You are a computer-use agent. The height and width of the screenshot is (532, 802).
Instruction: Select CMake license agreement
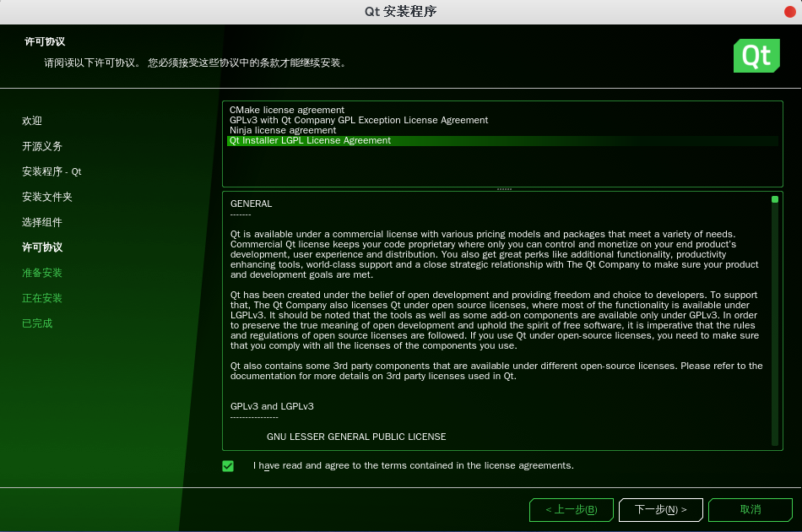click(287, 110)
